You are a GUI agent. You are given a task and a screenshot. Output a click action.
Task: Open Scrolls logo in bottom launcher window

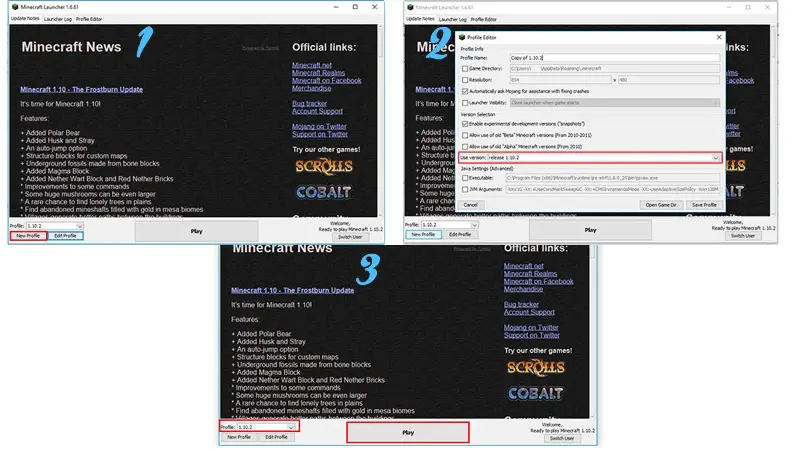pos(536,367)
